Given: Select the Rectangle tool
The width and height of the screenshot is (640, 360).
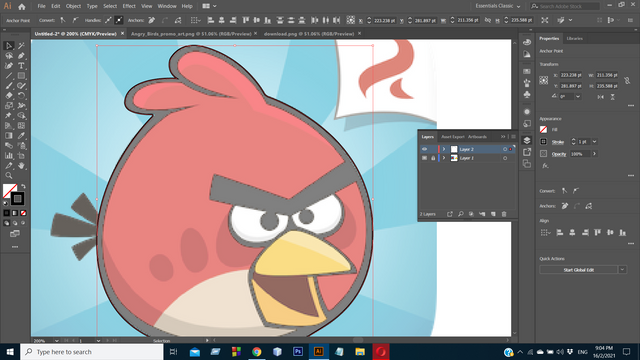Looking at the screenshot, I should [x=21, y=76].
